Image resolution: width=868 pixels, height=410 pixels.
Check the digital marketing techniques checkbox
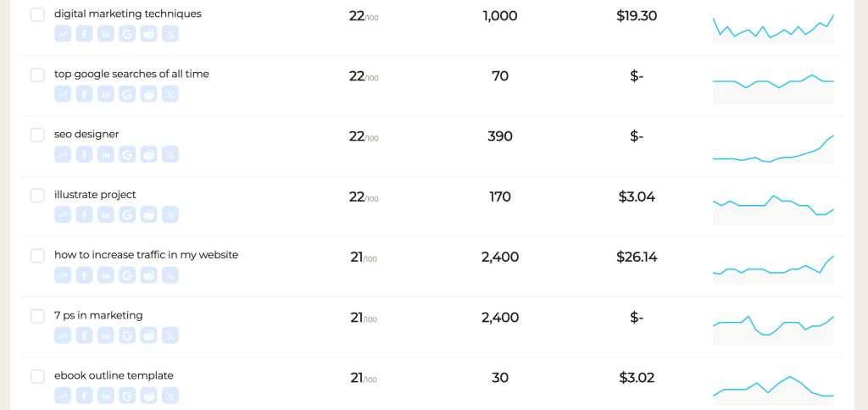37,15
